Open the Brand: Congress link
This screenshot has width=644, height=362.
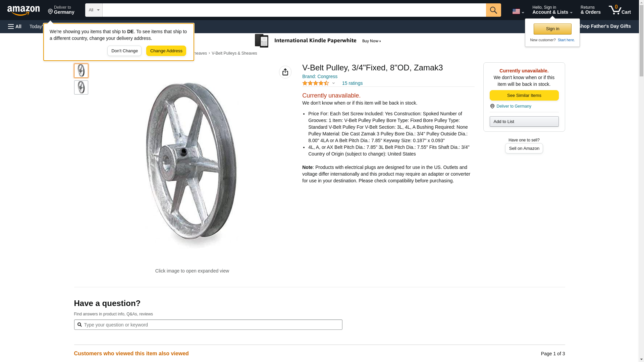320,76
